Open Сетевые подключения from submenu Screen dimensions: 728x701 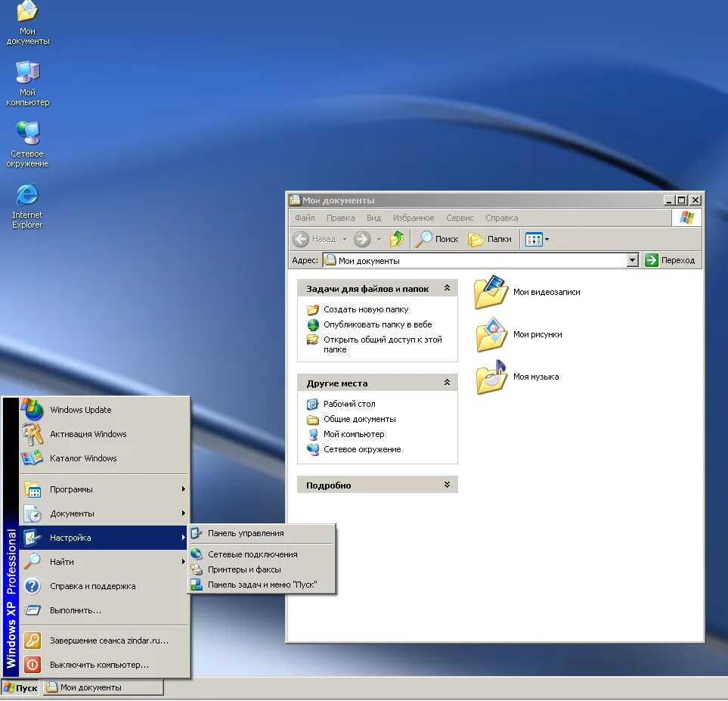(262, 554)
